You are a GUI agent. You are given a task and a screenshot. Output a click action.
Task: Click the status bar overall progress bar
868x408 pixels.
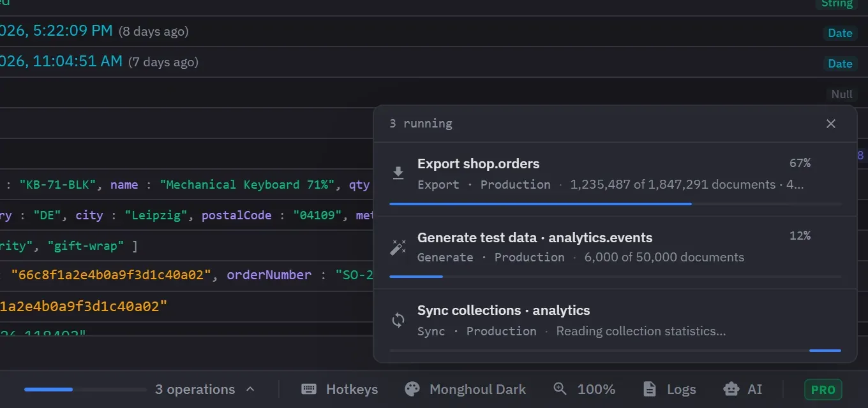coord(86,389)
